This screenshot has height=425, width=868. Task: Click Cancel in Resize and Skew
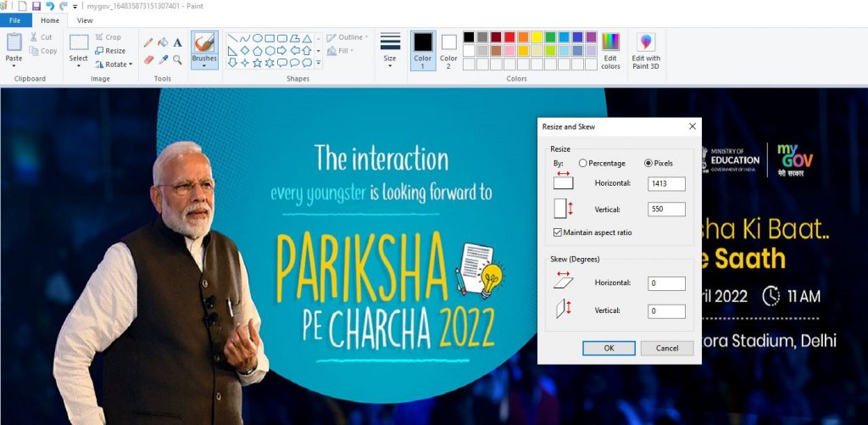(x=667, y=348)
